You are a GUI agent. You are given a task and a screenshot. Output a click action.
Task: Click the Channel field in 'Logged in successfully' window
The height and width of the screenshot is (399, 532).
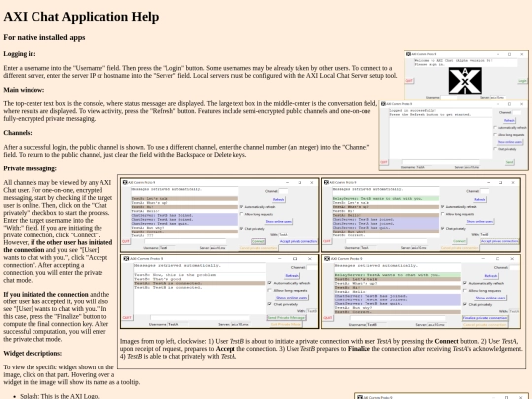coord(517,112)
